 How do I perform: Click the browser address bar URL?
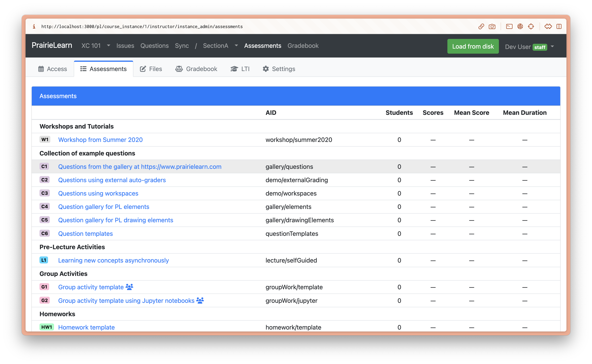(x=142, y=27)
